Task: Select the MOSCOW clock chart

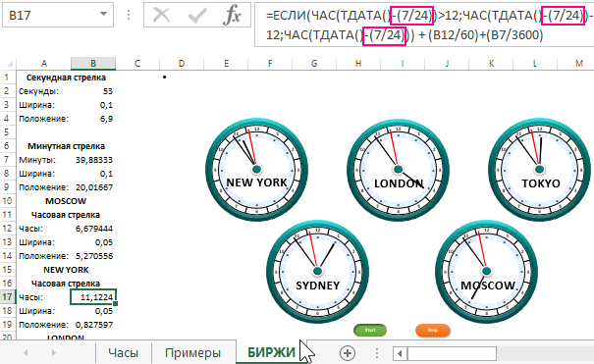Action: point(486,272)
